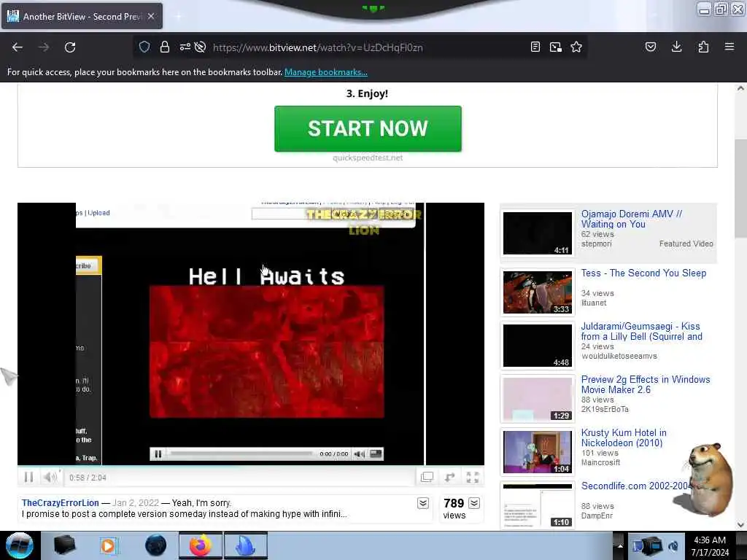Image resolution: width=747 pixels, height=560 pixels.
Task: Open a new tab with plus button
Action: 178,16
